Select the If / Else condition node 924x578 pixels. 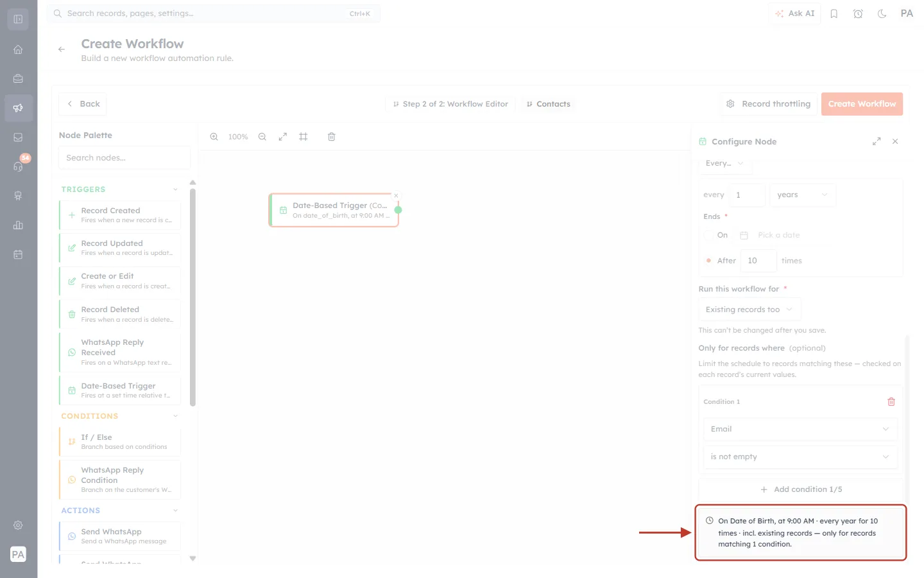pos(120,442)
